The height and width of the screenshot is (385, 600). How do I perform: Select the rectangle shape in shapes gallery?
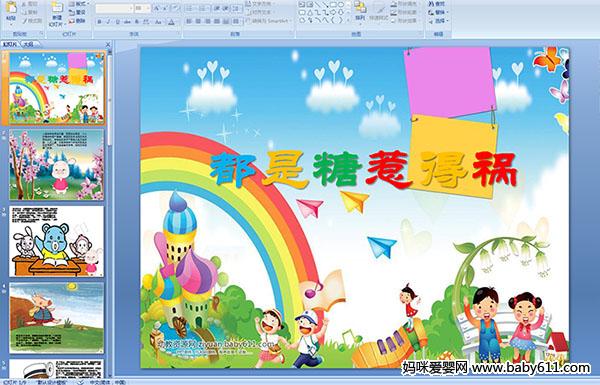[333, 5]
